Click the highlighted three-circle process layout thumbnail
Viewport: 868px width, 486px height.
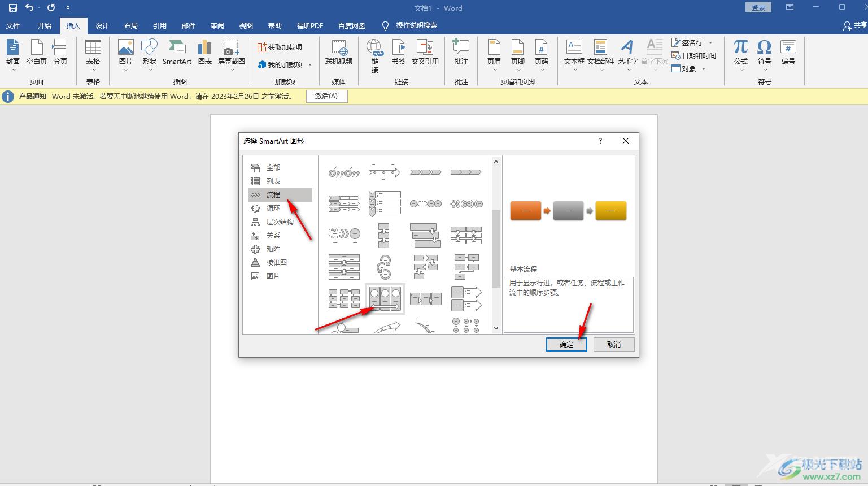(385, 298)
